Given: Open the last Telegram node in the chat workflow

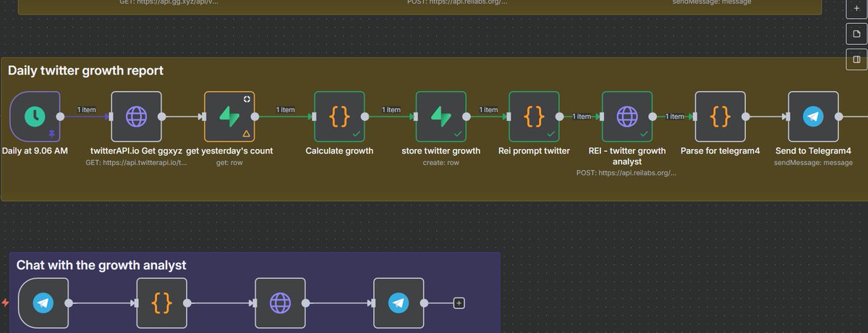Looking at the screenshot, I should click(399, 303).
